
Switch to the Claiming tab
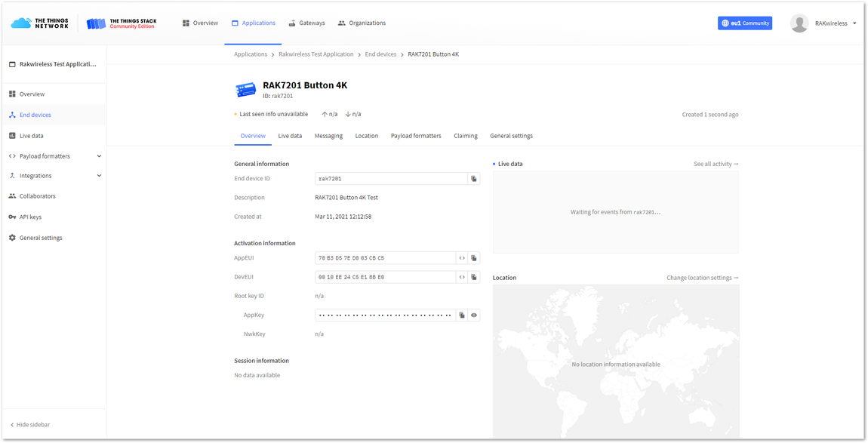coord(466,136)
